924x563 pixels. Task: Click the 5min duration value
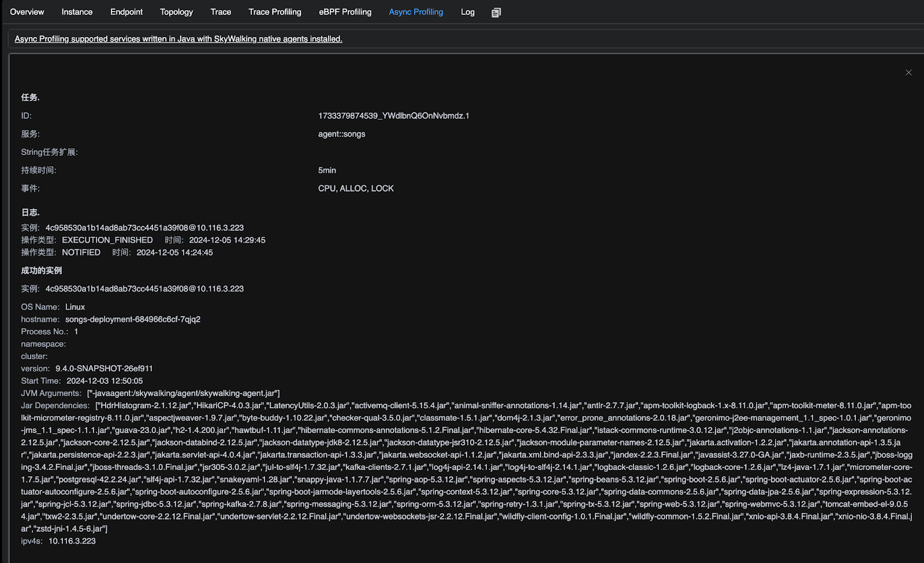(x=327, y=170)
